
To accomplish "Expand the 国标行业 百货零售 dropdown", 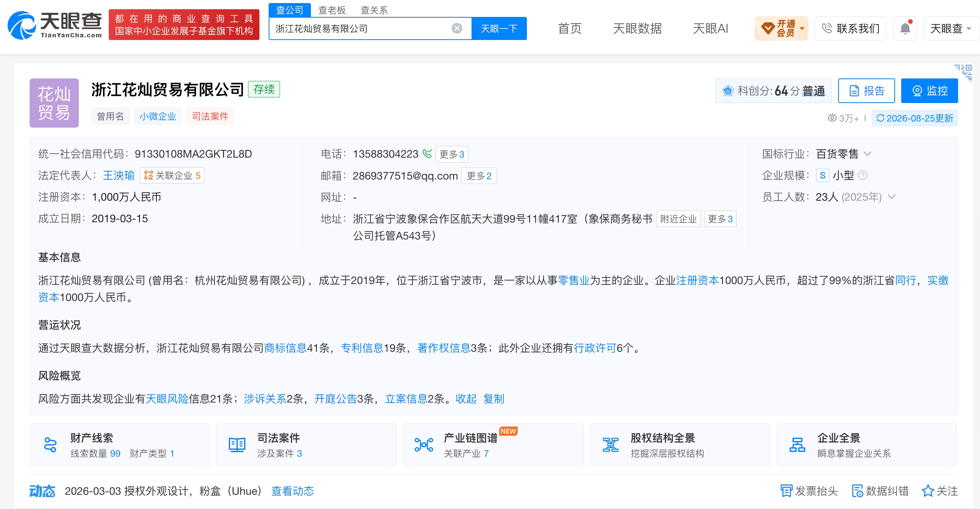I will (867, 154).
